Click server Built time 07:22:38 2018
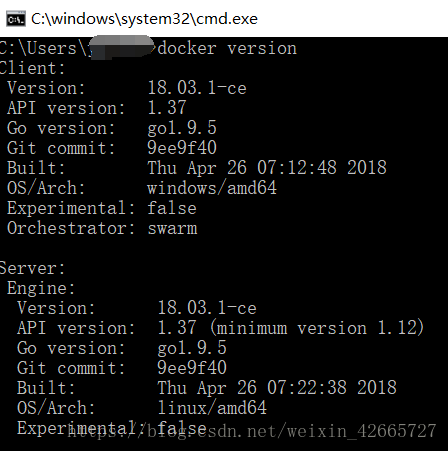 click(x=332, y=387)
